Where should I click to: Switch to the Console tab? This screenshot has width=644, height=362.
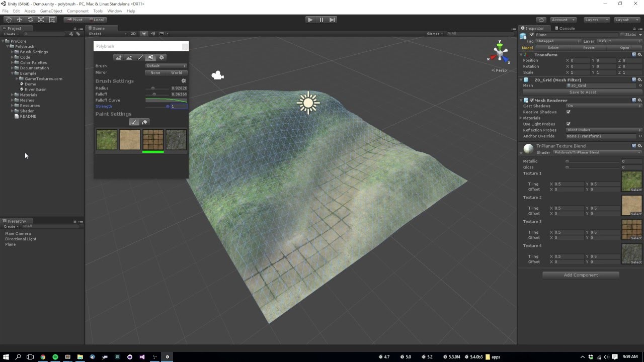[x=564, y=28]
